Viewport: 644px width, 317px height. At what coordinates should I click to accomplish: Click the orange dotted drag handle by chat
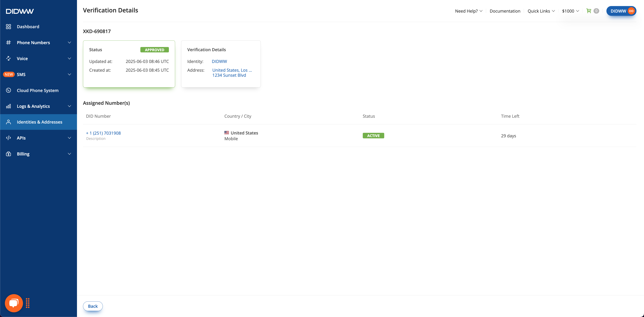click(x=28, y=303)
